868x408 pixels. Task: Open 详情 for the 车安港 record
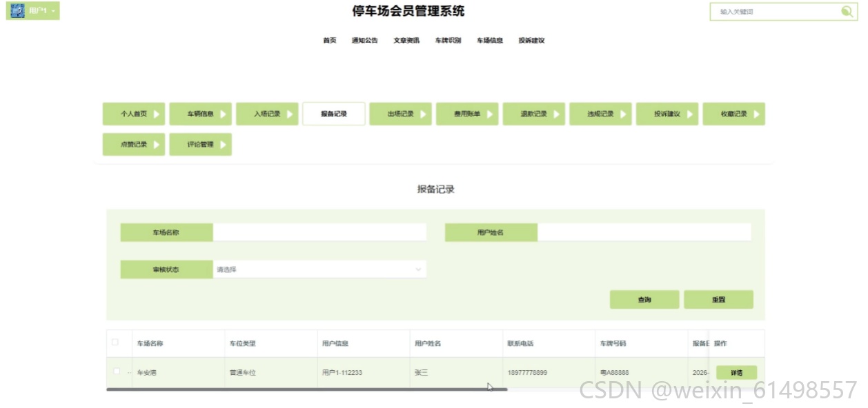tap(736, 373)
